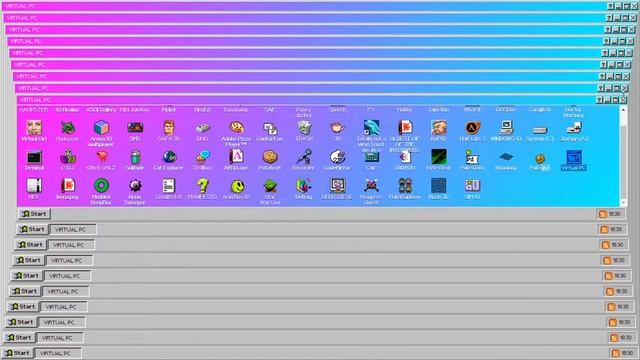Open the CodeMirror icon
The height and width of the screenshot is (360, 640).
click(x=337, y=157)
